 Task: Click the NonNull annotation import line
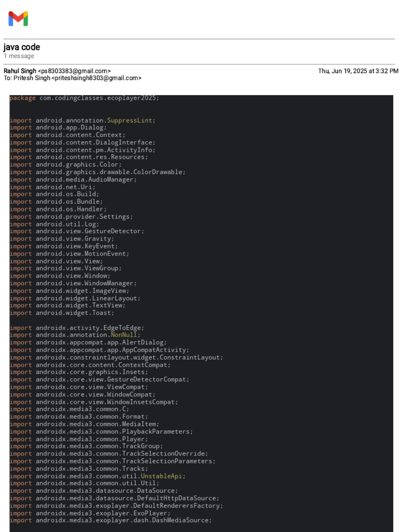(x=75, y=335)
